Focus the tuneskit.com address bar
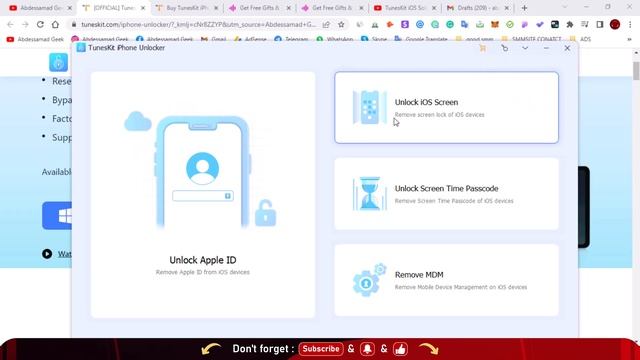Screen dimensions: 640x360 pyautogui.click(x=198, y=24)
